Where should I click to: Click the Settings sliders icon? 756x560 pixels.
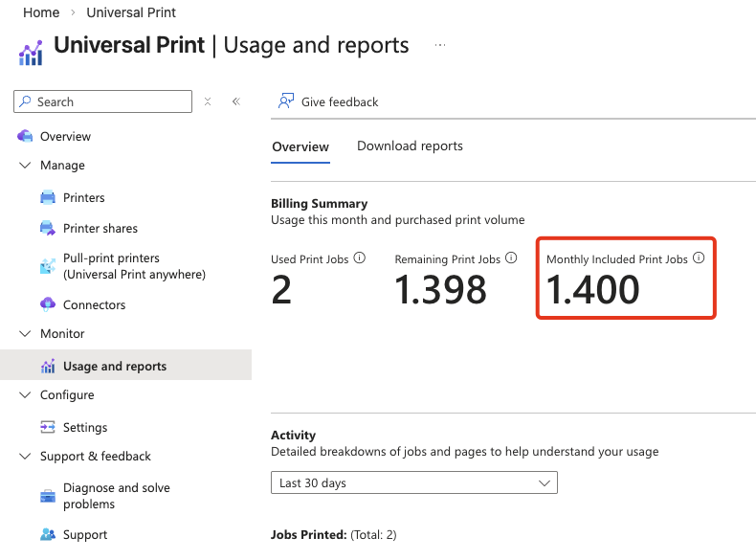click(48, 427)
